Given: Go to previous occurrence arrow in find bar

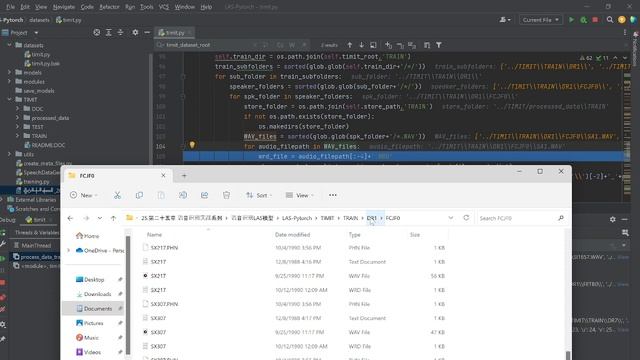Looking at the screenshot, I should click(350, 45).
